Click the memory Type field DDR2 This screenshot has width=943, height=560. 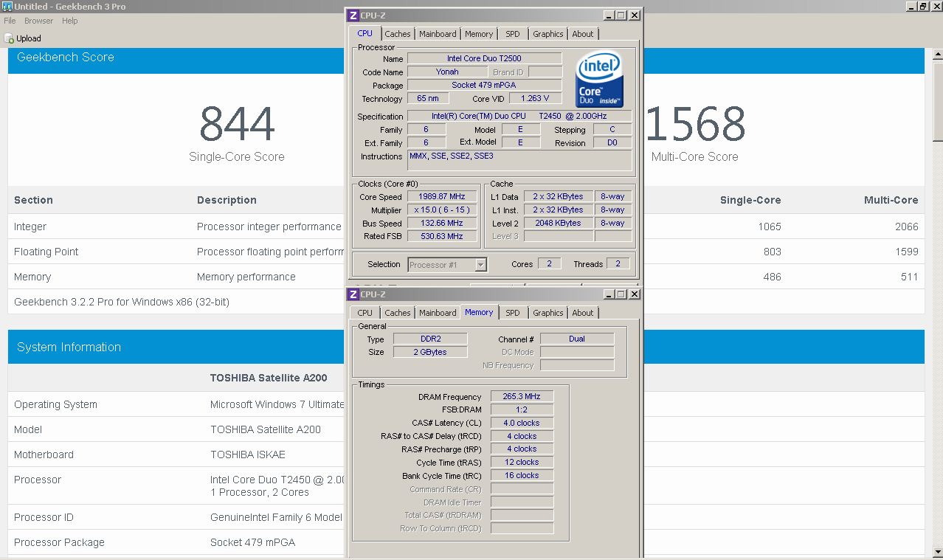[430, 339]
